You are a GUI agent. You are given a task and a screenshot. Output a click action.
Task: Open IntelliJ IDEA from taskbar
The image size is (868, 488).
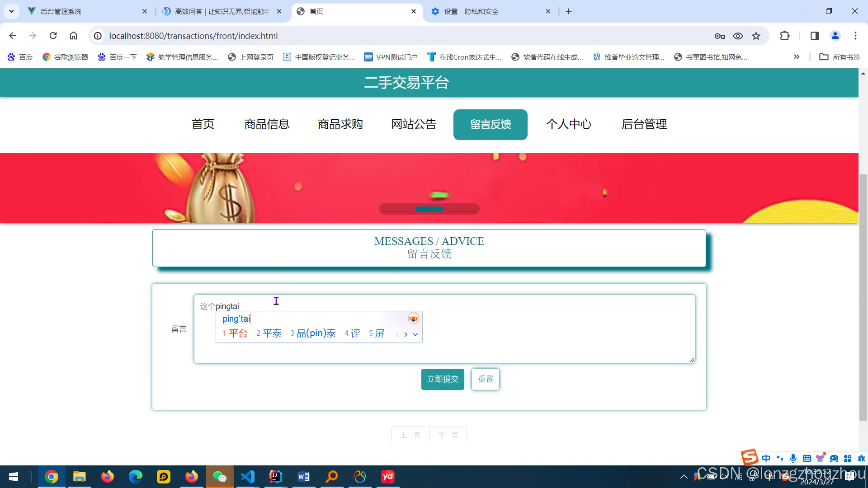coord(275,477)
